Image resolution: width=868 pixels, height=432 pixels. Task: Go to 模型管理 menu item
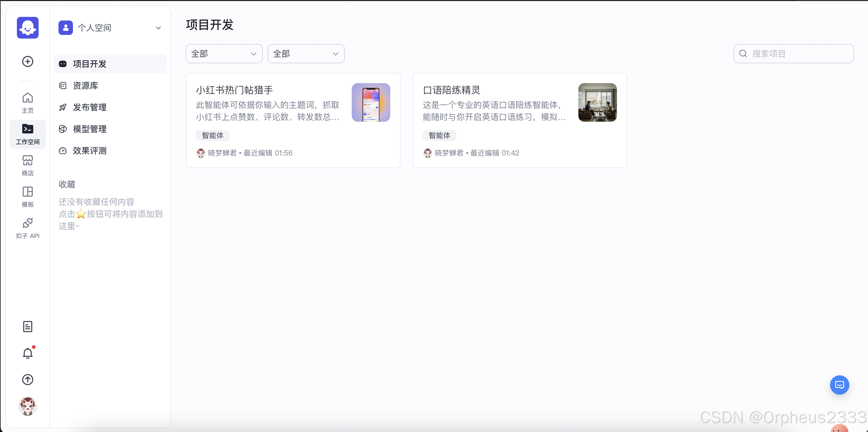click(90, 129)
